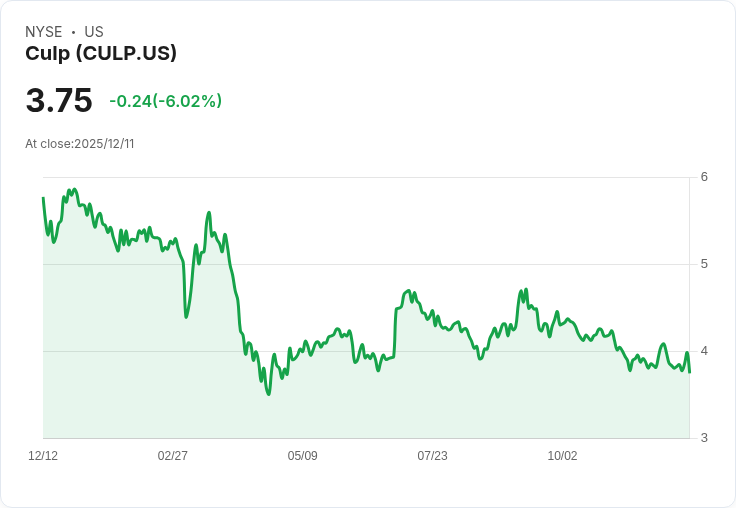Click the first point at the line's left start
This screenshot has width=736, height=508.
pyautogui.click(x=43, y=198)
